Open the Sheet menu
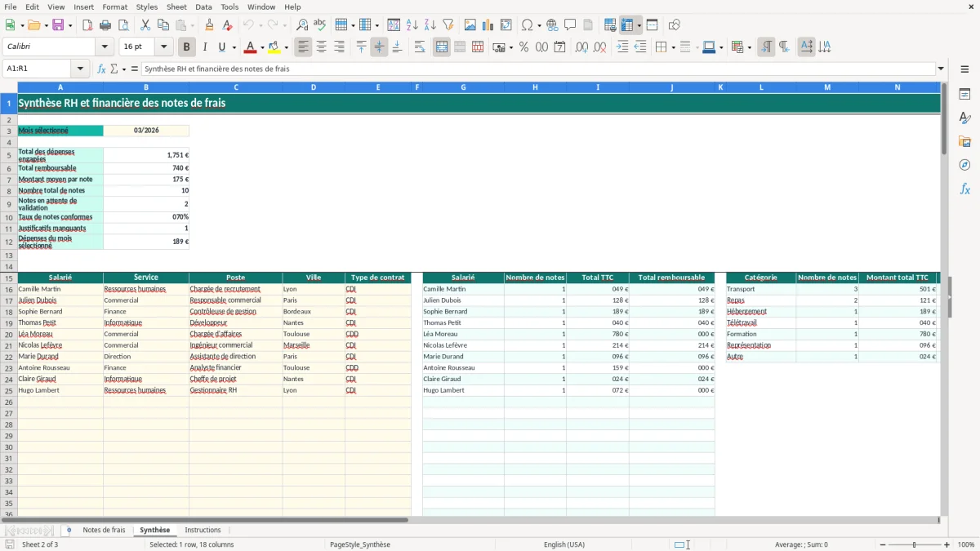The image size is (980, 551). [x=176, y=7]
